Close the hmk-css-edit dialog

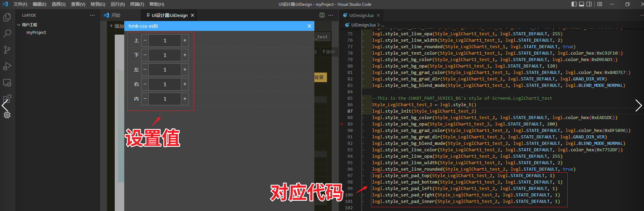click(x=309, y=26)
